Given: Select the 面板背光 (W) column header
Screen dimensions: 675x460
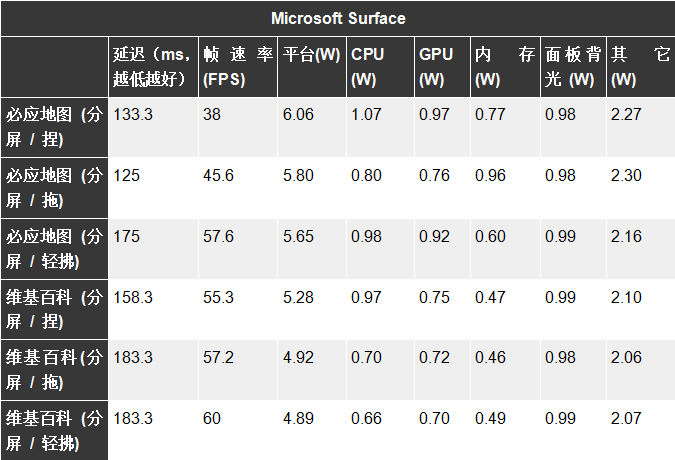Looking at the screenshot, I should [x=573, y=66].
